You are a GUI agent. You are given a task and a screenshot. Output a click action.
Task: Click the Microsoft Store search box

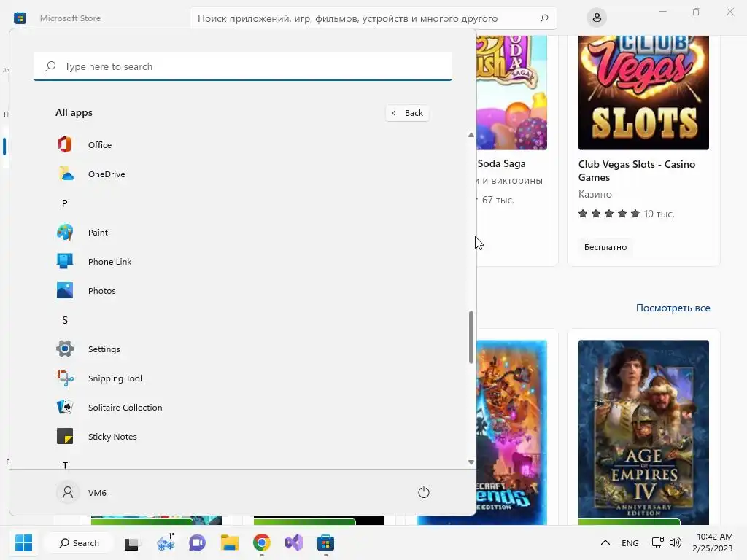pos(373,18)
